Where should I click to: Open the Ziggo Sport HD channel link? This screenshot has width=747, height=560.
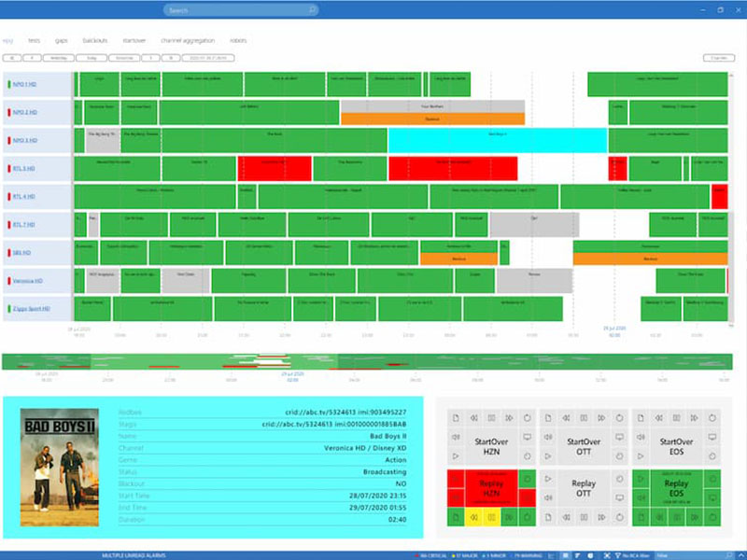pos(32,309)
